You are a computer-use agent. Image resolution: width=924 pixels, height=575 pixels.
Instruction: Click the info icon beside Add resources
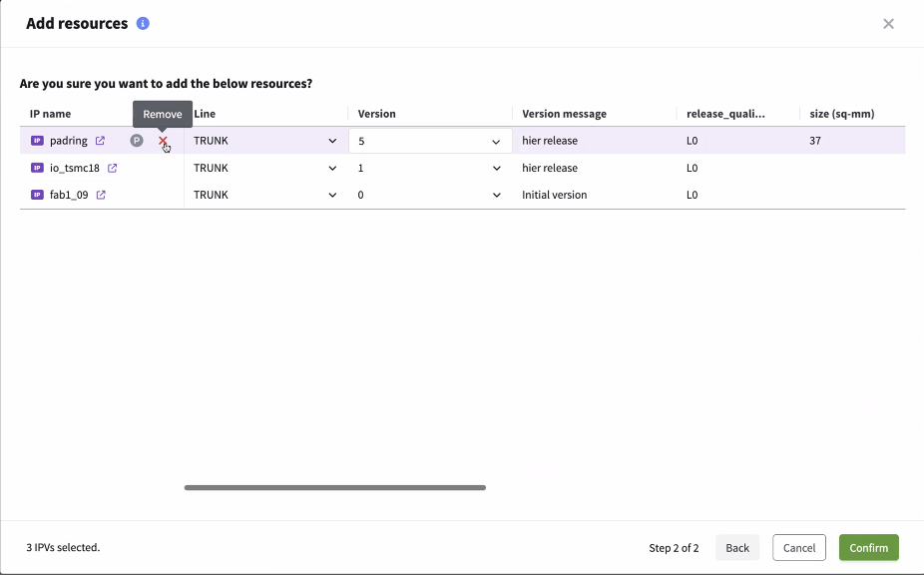click(x=143, y=23)
